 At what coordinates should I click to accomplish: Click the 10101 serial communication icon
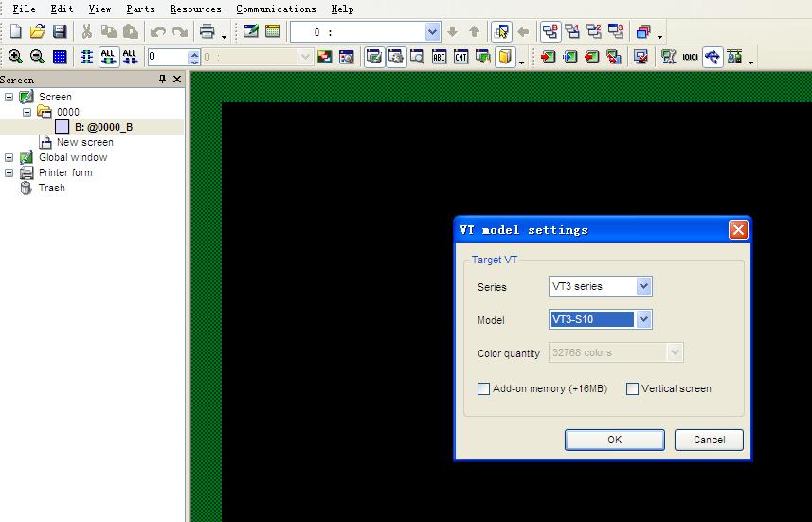690,57
